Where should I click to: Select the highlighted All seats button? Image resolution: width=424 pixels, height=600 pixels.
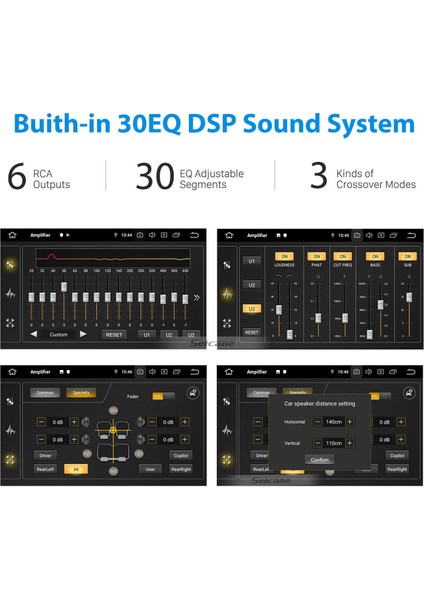point(76,469)
